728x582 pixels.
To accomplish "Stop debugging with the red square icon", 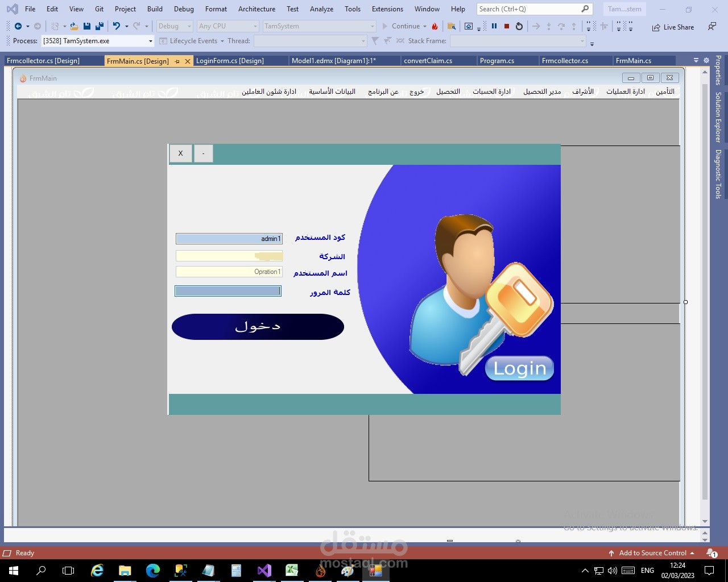I will pyautogui.click(x=506, y=26).
